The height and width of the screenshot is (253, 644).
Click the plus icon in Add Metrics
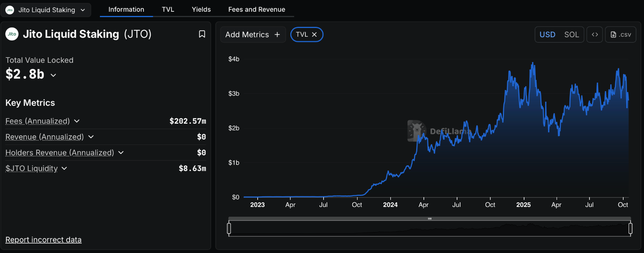[x=277, y=34]
